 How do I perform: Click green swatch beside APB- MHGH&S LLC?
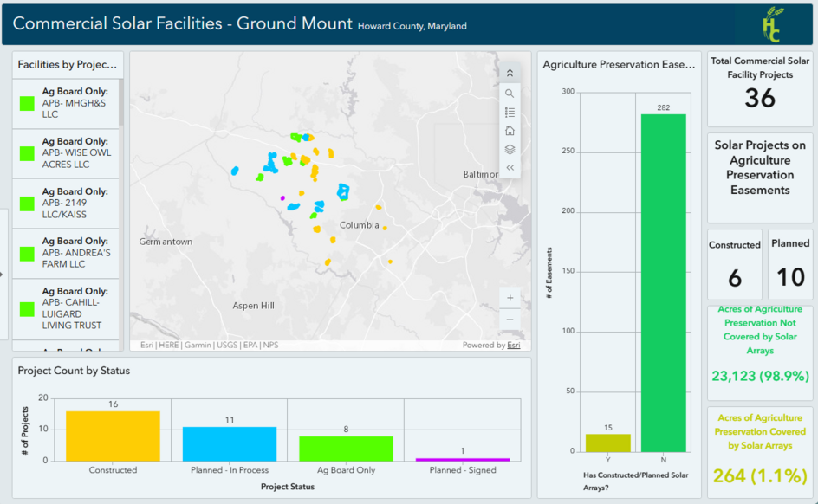pos(27,103)
